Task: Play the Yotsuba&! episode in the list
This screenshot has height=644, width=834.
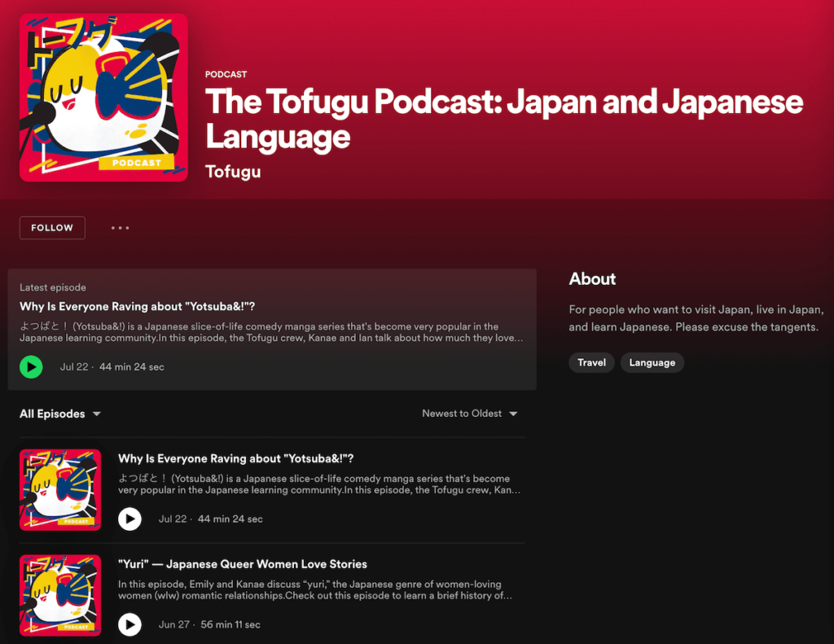Action: pyautogui.click(x=129, y=519)
